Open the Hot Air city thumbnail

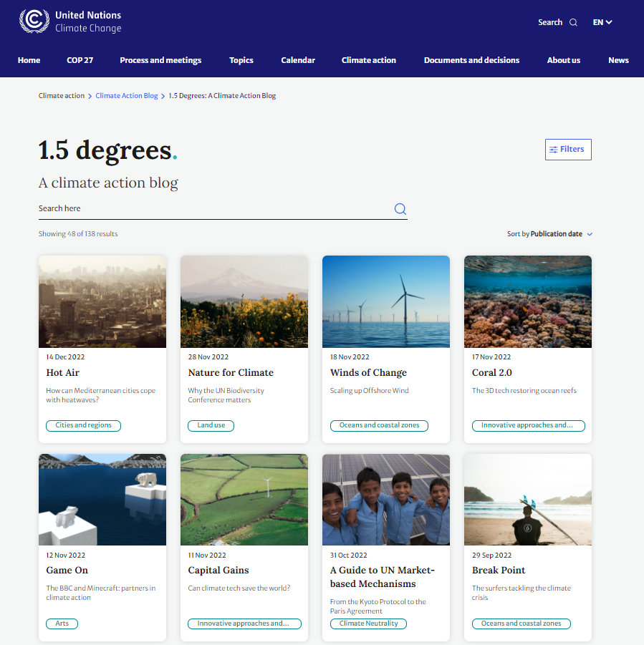coord(102,301)
